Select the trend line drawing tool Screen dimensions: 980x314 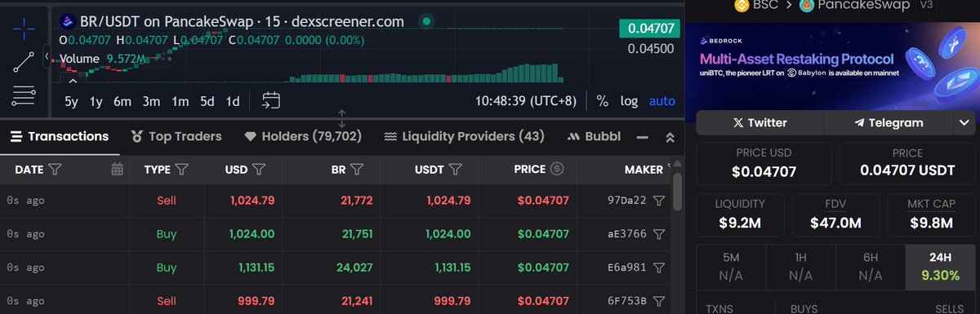pos(24,61)
